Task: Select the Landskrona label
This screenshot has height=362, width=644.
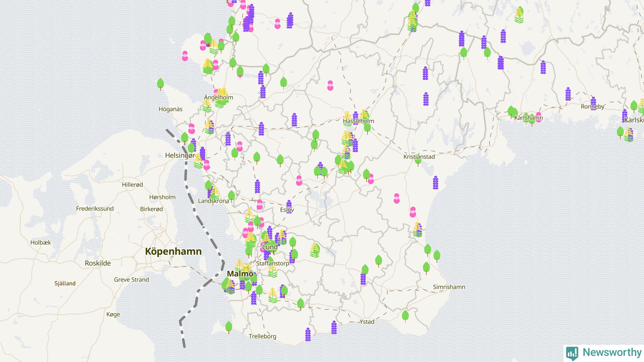Action: tap(214, 201)
